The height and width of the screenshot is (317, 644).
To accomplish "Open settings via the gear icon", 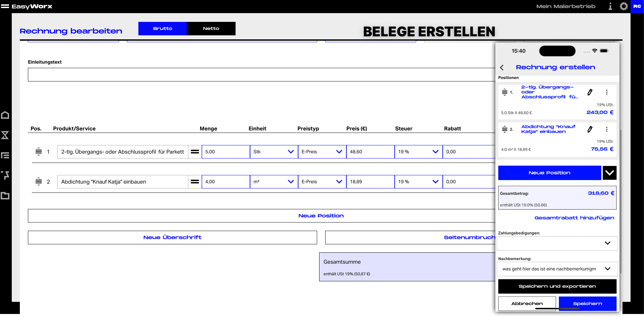I will pyautogui.click(x=623, y=6).
